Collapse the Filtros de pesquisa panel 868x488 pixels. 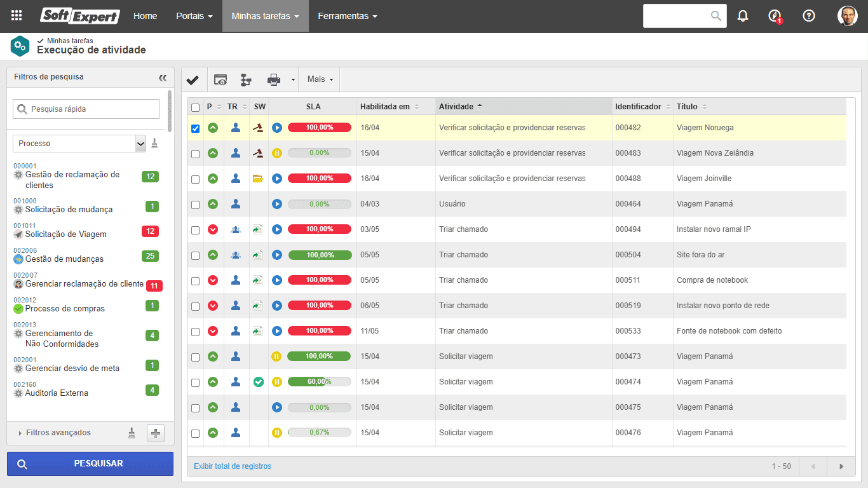[163, 78]
